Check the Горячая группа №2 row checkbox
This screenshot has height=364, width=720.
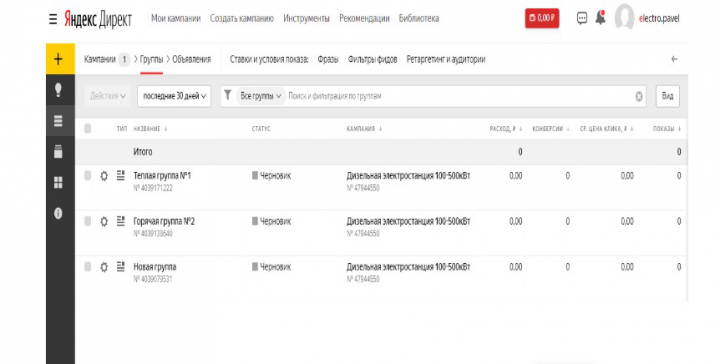coord(88,221)
